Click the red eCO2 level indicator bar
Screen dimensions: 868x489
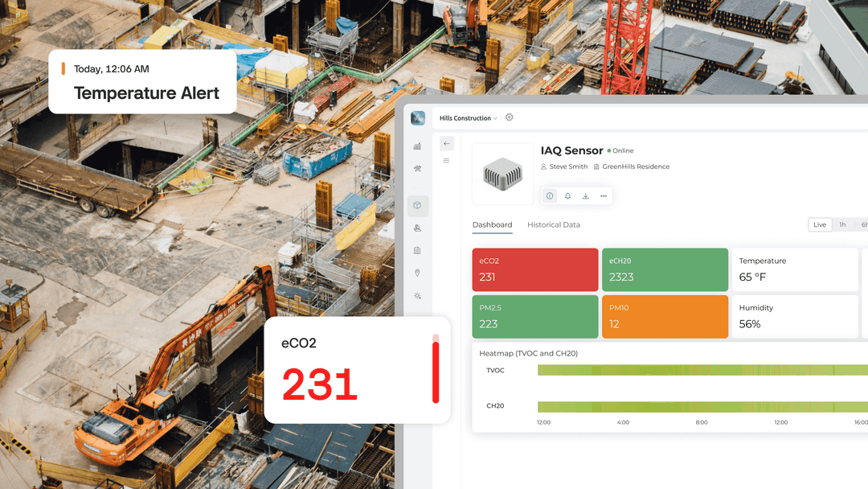click(435, 370)
